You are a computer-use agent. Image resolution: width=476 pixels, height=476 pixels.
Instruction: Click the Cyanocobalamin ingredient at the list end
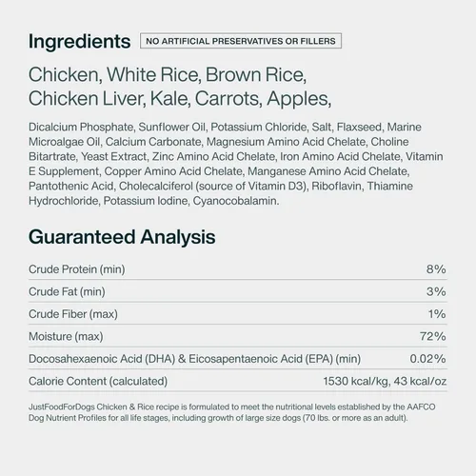pyautogui.click(x=236, y=201)
